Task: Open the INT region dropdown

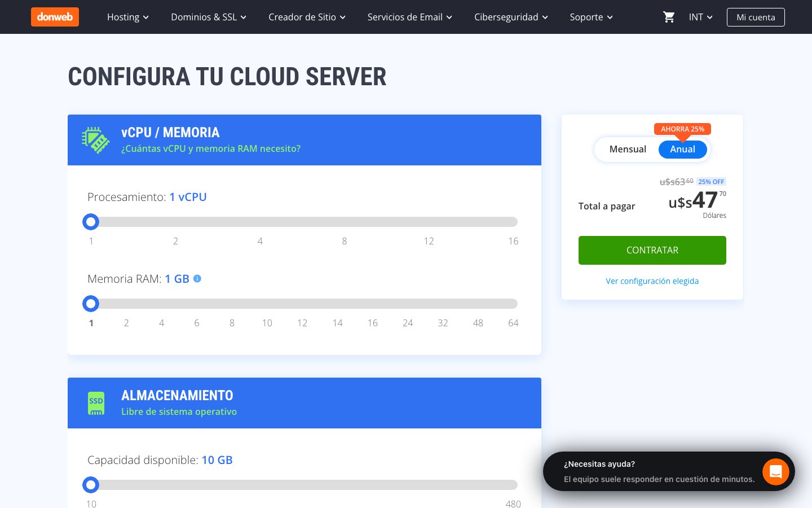Action: click(x=700, y=17)
